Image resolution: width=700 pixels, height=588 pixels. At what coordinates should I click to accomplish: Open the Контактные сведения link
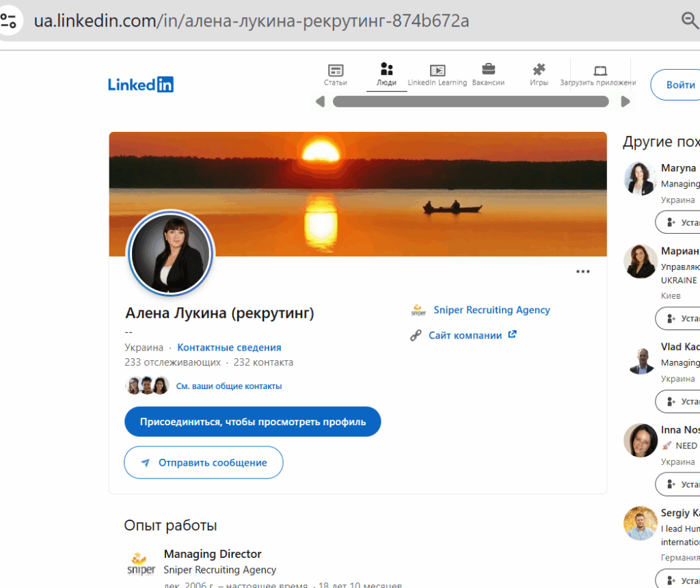[229, 347]
